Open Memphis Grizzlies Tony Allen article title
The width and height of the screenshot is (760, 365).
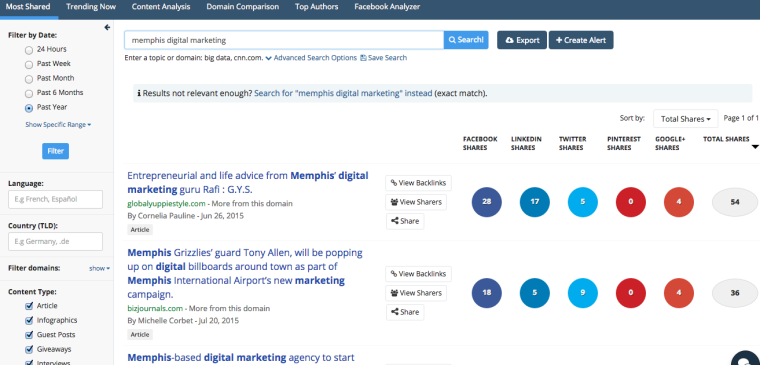(245, 273)
